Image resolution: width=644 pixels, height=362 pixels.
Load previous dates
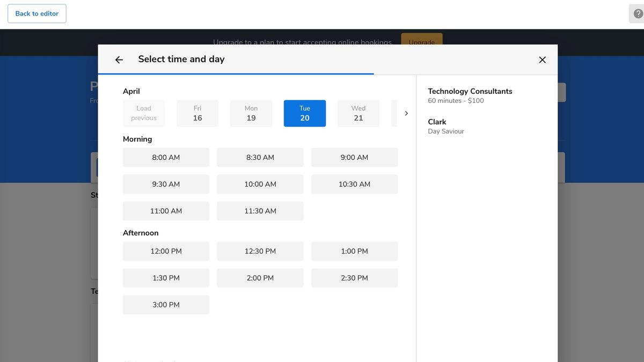144,113
